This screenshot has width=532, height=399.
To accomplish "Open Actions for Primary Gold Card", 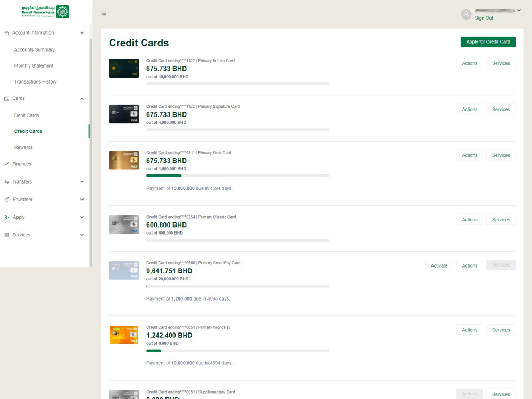I will pyautogui.click(x=470, y=155).
